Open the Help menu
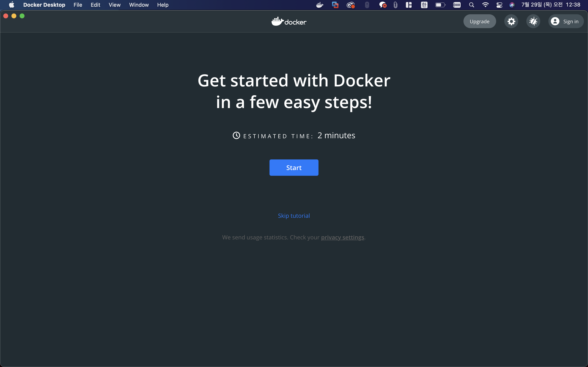The height and width of the screenshot is (367, 588). coord(163,5)
